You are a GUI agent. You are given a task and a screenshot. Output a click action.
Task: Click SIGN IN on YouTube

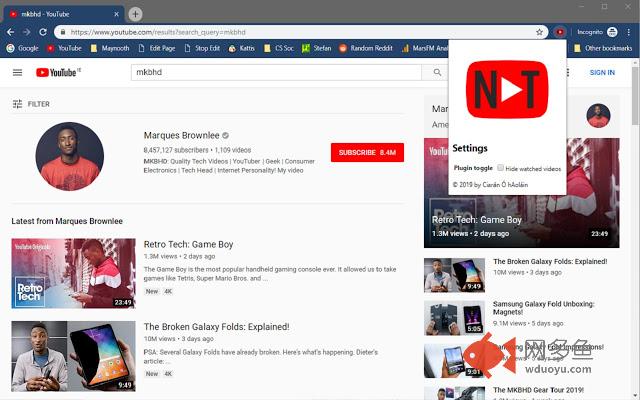click(x=602, y=73)
